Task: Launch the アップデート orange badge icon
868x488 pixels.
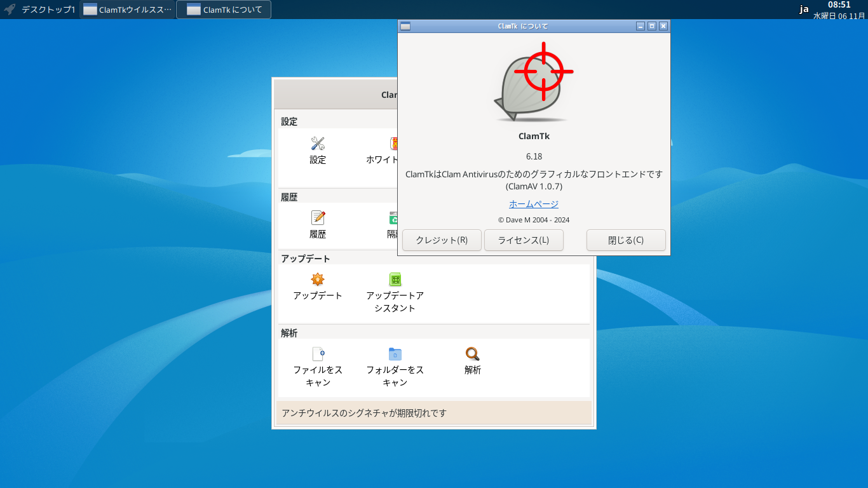Action: point(318,280)
